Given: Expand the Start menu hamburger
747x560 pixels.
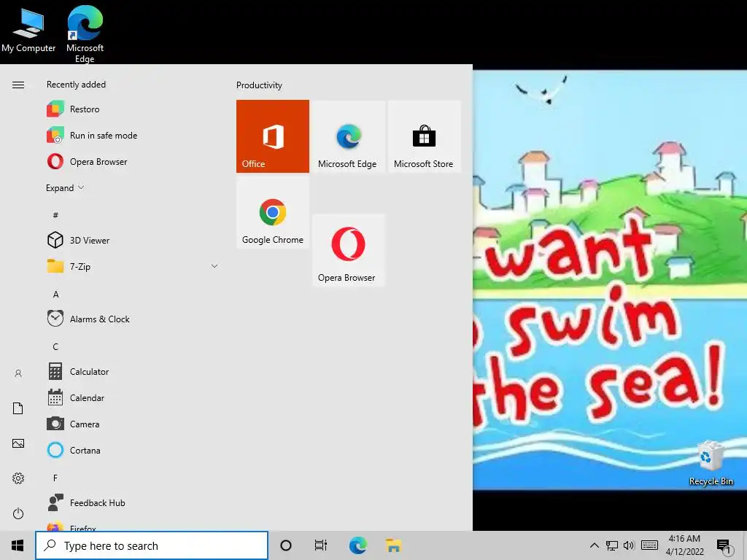Looking at the screenshot, I should pyautogui.click(x=18, y=85).
